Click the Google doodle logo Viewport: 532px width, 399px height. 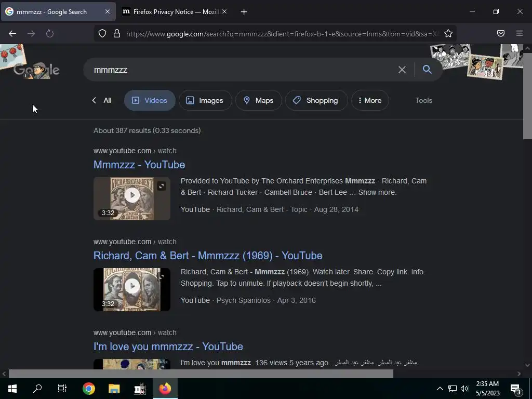[36, 70]
